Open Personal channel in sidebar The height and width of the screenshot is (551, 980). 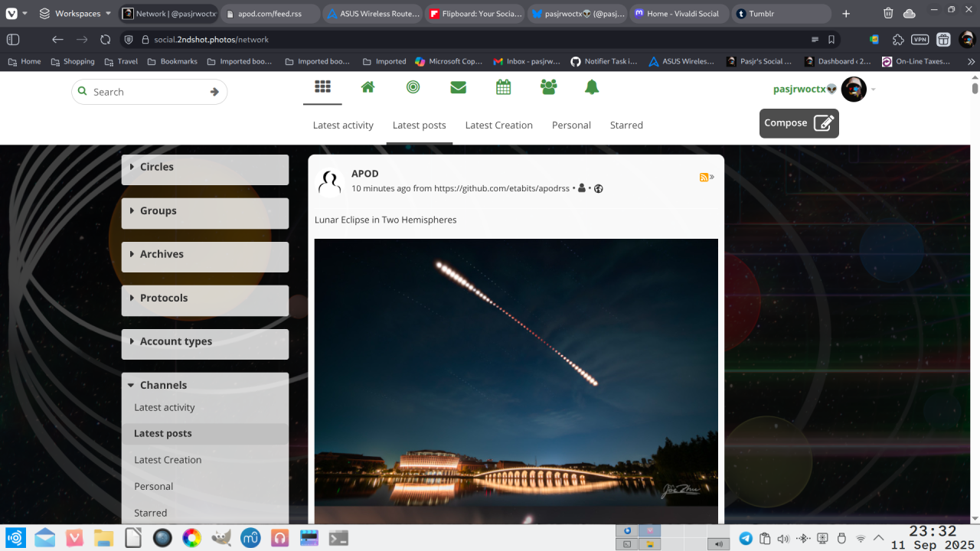point(154,487)
